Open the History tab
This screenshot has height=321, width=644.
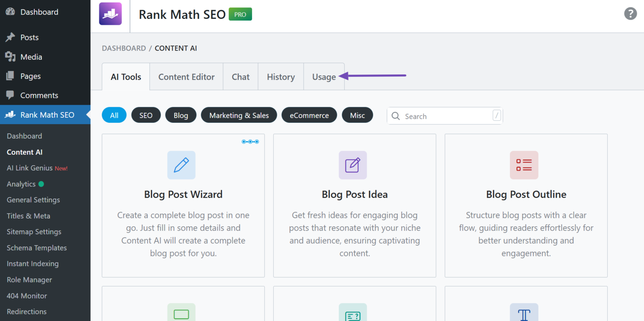coord(281,77)
